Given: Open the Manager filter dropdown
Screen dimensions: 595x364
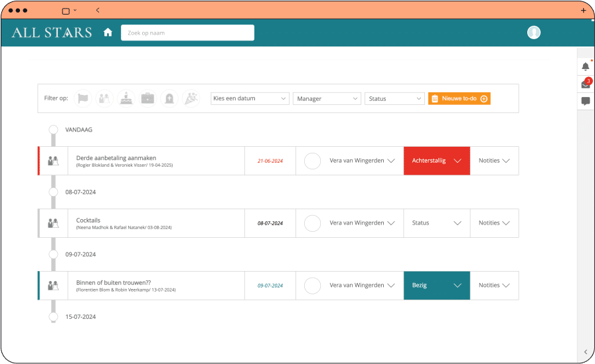Looking at the screenshot, I should (x=327, y=98).
